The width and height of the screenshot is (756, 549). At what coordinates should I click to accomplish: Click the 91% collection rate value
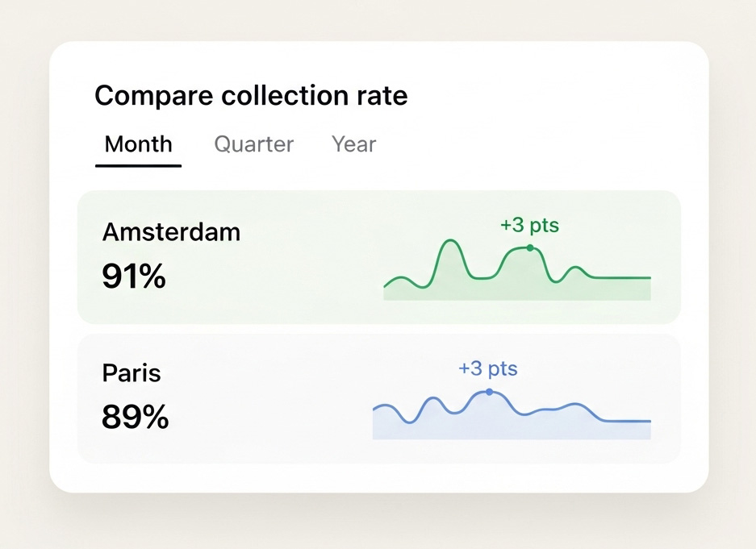click(133, 277)
